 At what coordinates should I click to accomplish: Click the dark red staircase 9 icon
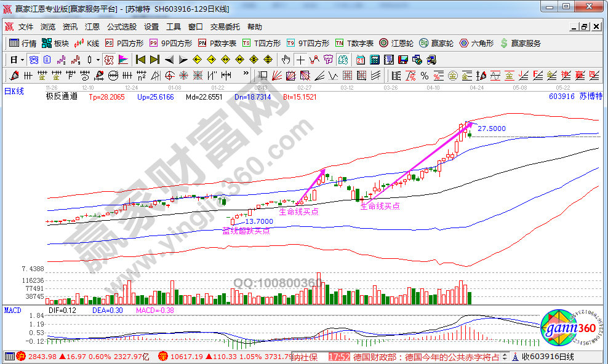76,60
